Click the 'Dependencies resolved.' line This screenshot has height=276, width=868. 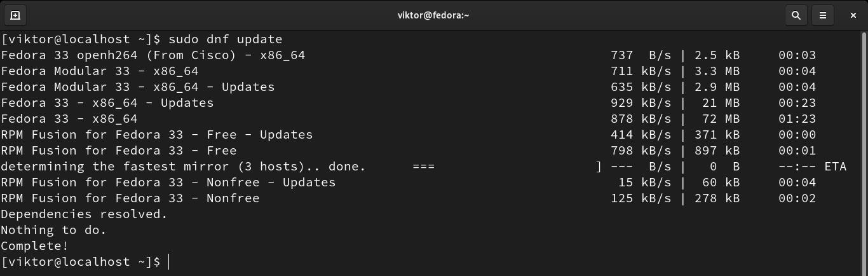84,214
